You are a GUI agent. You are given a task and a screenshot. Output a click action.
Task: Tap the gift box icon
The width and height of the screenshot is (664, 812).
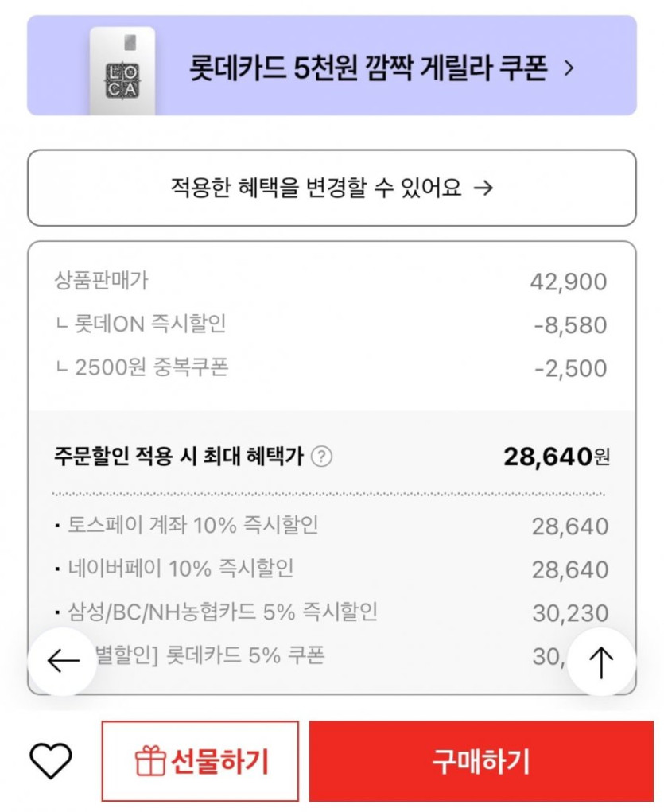[149, 762]
